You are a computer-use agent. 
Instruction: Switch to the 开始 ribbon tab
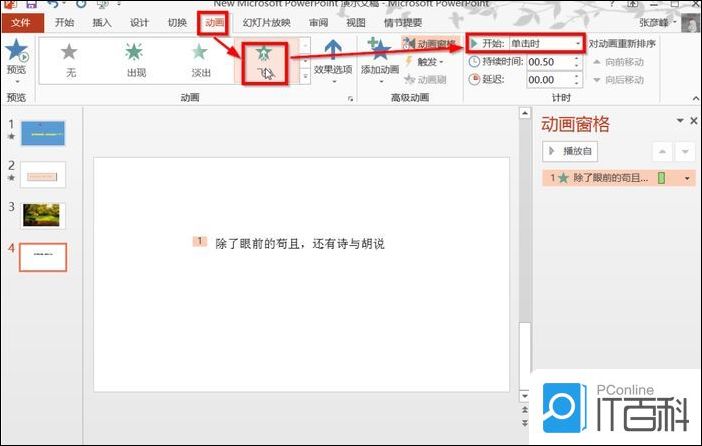click(64, 22)
